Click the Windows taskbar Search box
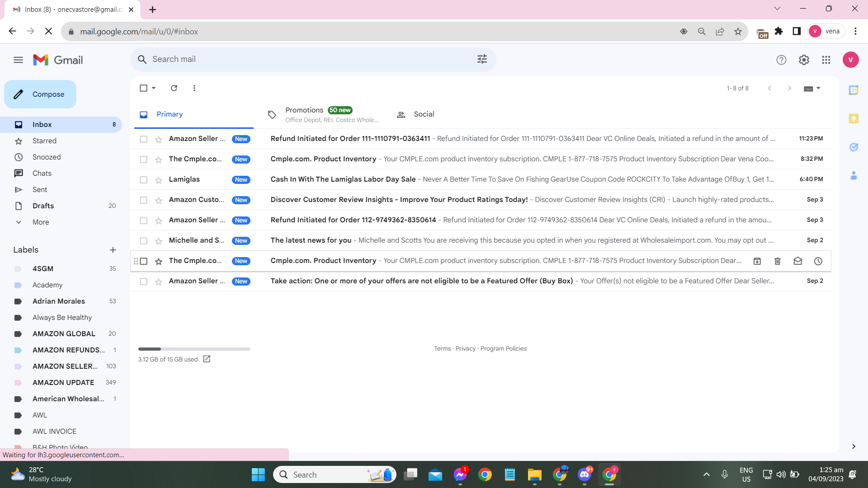Screen dimensions: 868x488 [x=335, y=474]
